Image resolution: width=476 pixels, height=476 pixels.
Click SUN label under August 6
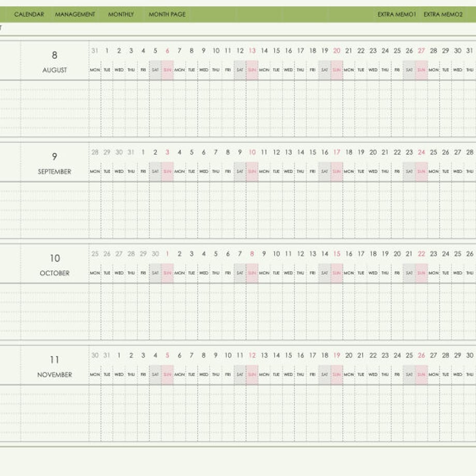tap(167, 70)
